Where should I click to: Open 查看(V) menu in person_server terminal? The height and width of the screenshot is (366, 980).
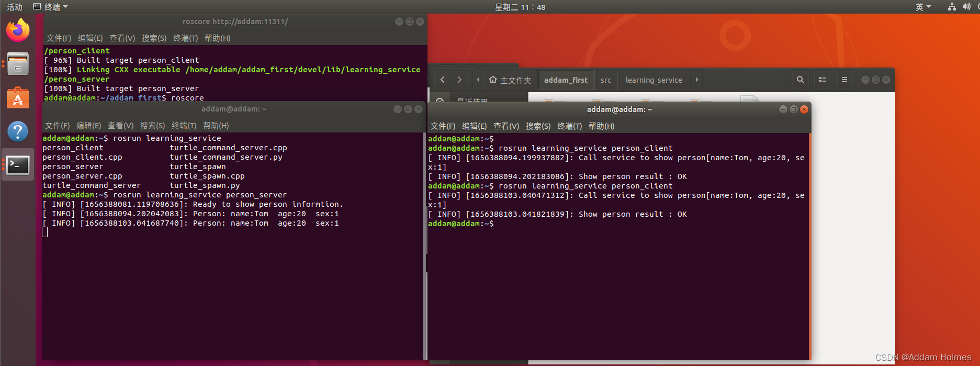pyautogui.click(x=120, y=126)
